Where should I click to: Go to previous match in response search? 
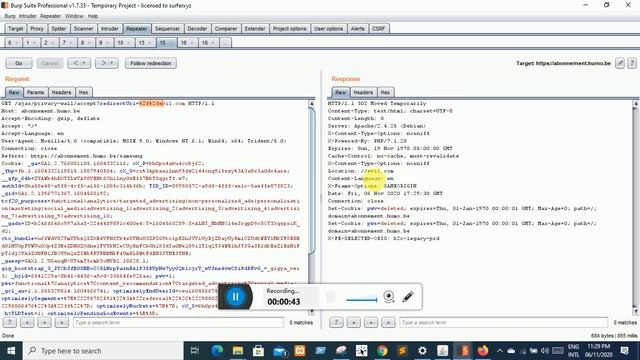(354, 322)
